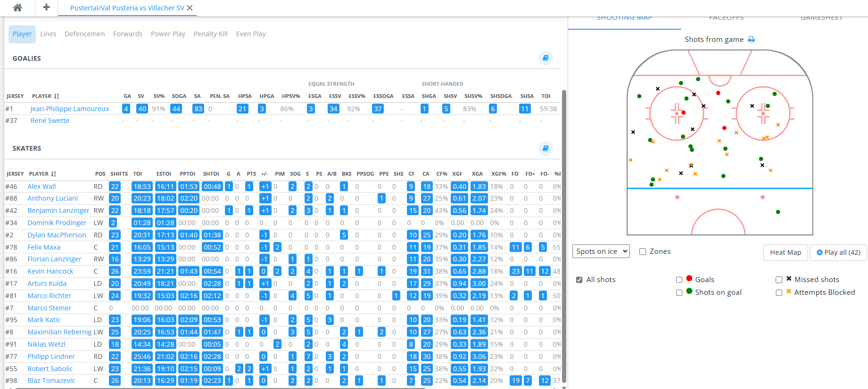Click the home icon in top bar
This screenshot has width=868, height=389.
pyautogui.click(x=17, y=8)
